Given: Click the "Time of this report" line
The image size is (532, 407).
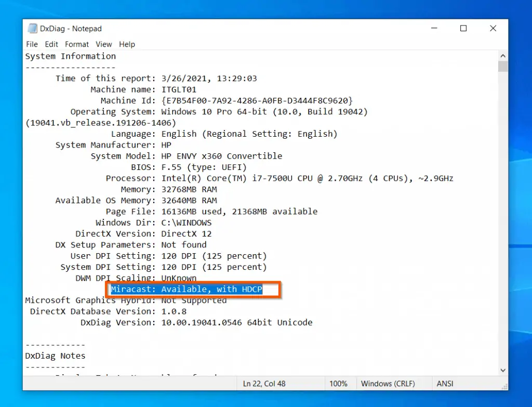Looking at the screenshot, I should (x=156, y=78).
